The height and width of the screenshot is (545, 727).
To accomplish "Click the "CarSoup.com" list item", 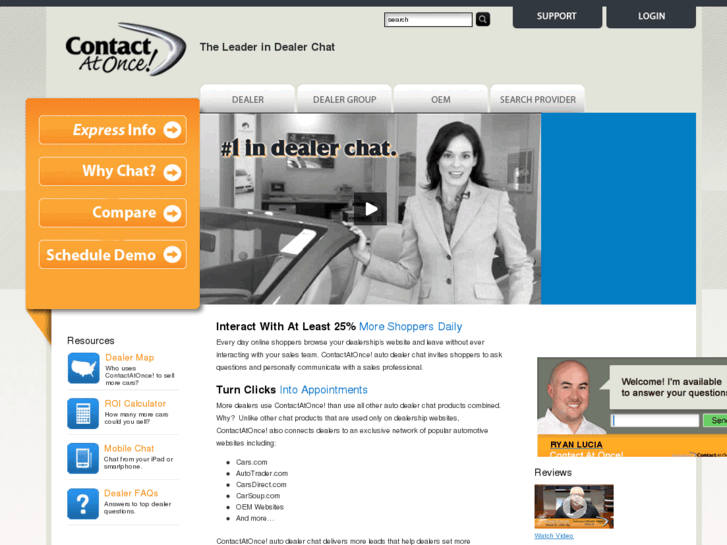I will [258, 495].
